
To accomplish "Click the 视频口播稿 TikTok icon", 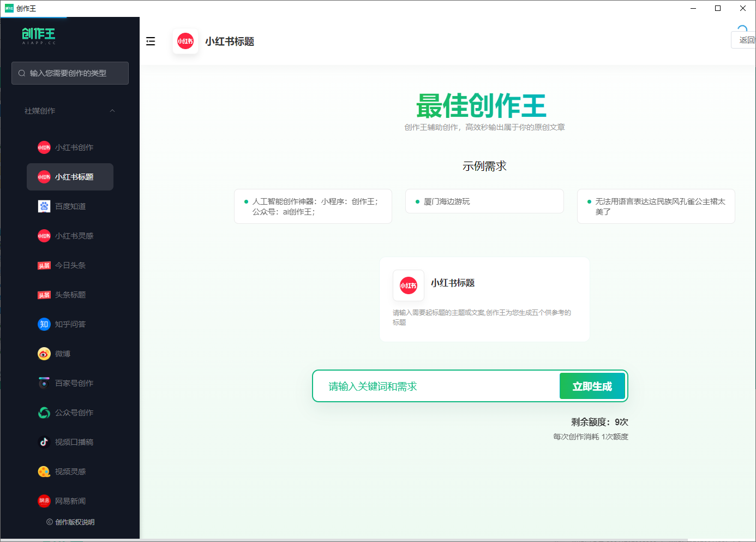I will (44, 442).
